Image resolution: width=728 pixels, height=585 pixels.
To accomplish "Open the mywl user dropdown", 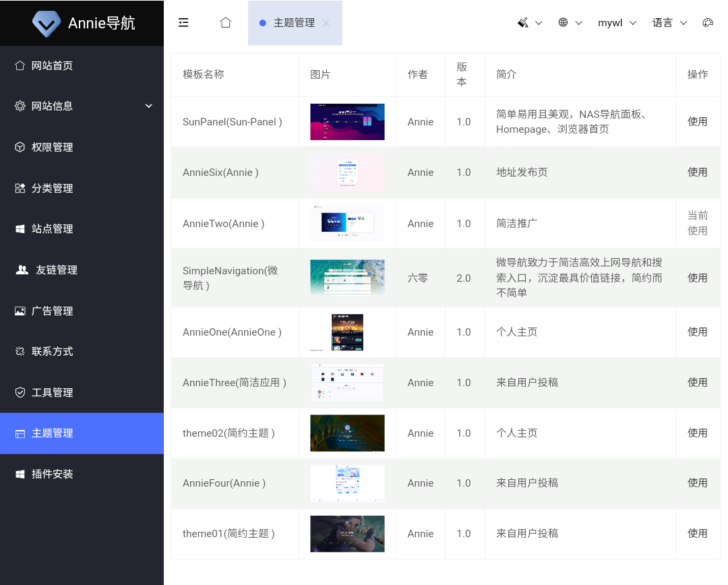I will click(x=617, y=23).
